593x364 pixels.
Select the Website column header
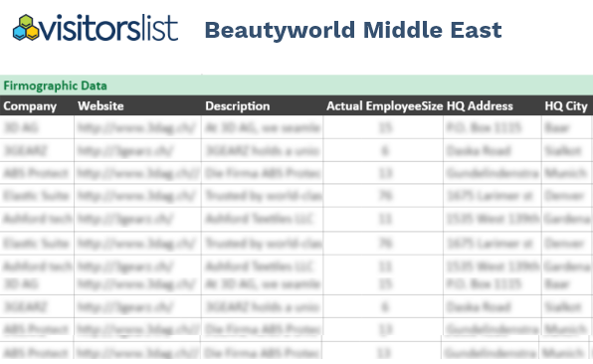[100, 105]
